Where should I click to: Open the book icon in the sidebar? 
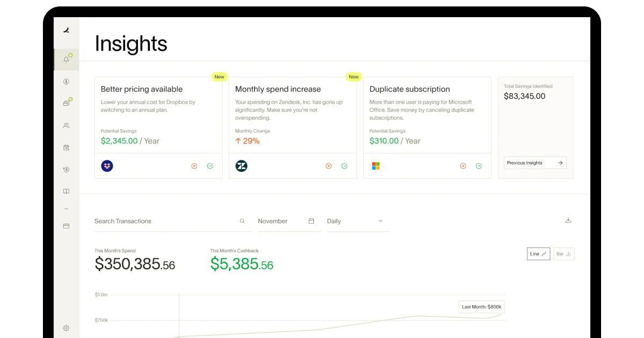pos(66,192)
